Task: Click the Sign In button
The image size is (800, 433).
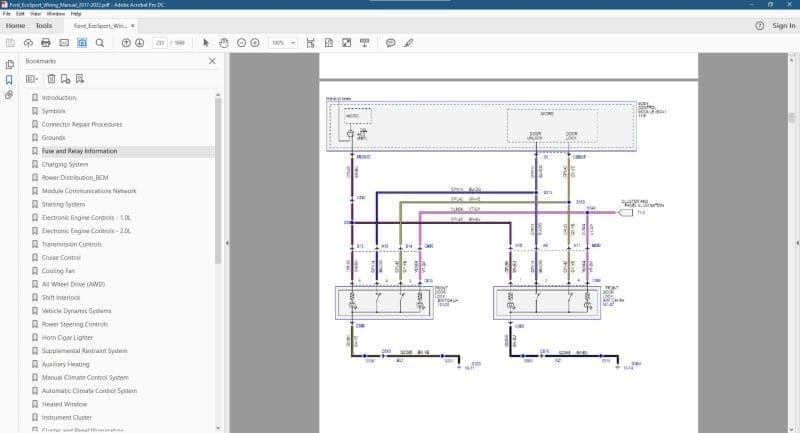Action: (782, 25)
